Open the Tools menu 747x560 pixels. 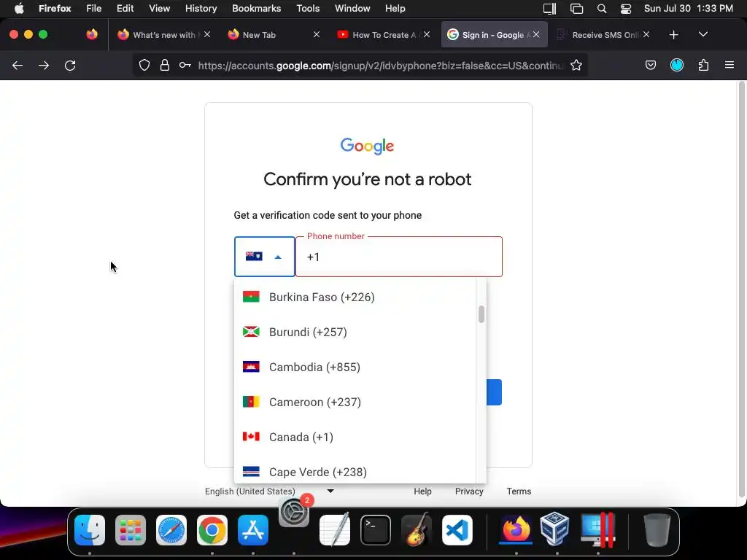pyautogui.click(x=308, y=8)
